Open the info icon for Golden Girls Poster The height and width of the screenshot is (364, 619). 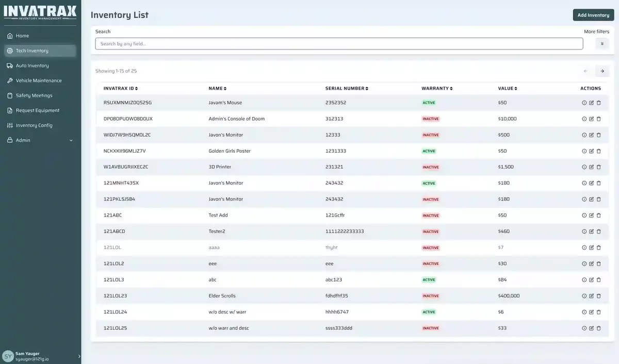pyautogui.click(x=584, y=151)
